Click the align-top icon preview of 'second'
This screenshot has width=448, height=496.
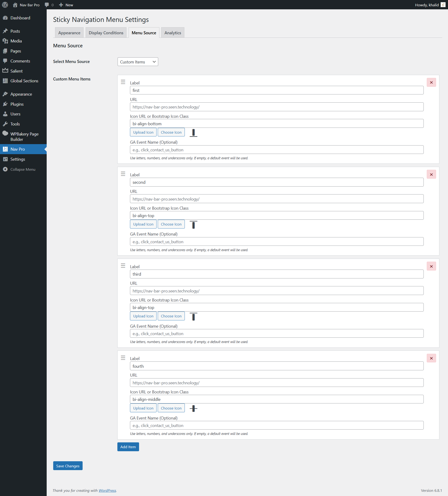(193, 225)
